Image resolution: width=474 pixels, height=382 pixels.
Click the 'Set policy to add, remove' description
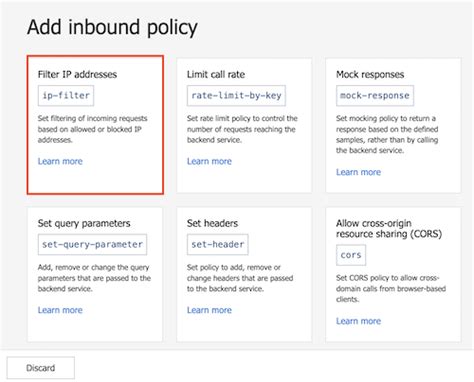point(240,278)
